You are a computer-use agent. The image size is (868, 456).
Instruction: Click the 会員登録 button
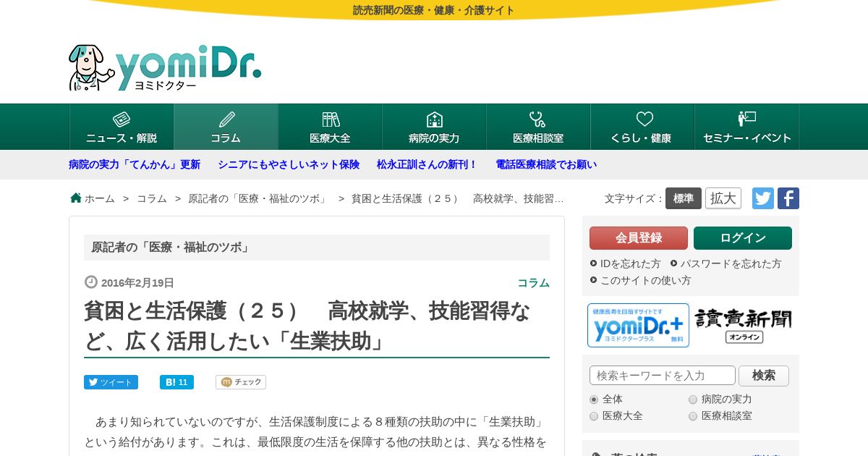pyautogui.click(x=639, y=238)
